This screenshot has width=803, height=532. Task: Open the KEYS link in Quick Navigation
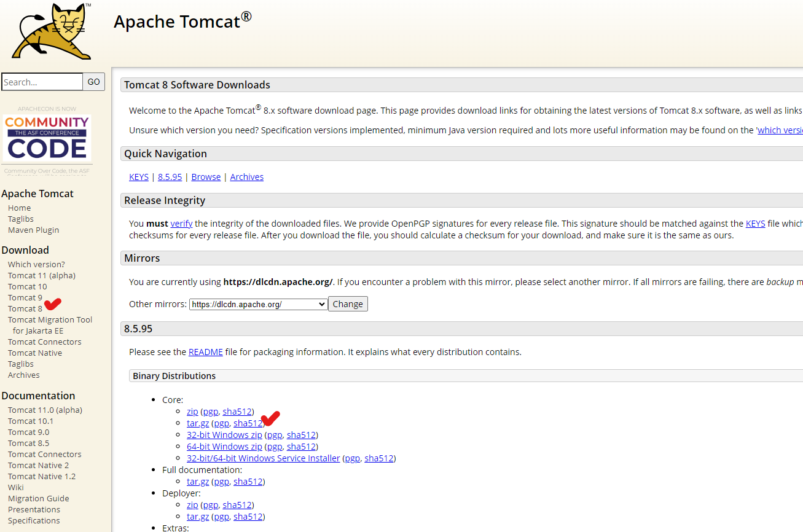click(x=139, y=177)
